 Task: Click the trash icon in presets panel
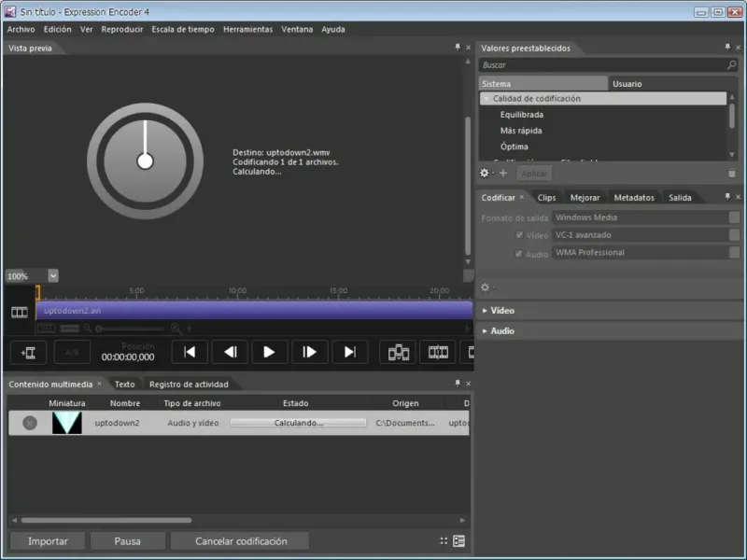point(731,173)
